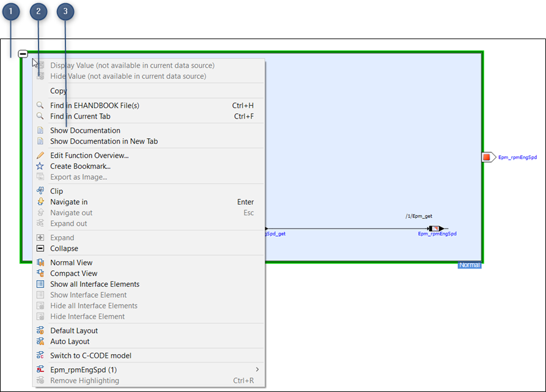
Task: Click the Switch to C-CODE model icon
Action: [x=40, y=355]
